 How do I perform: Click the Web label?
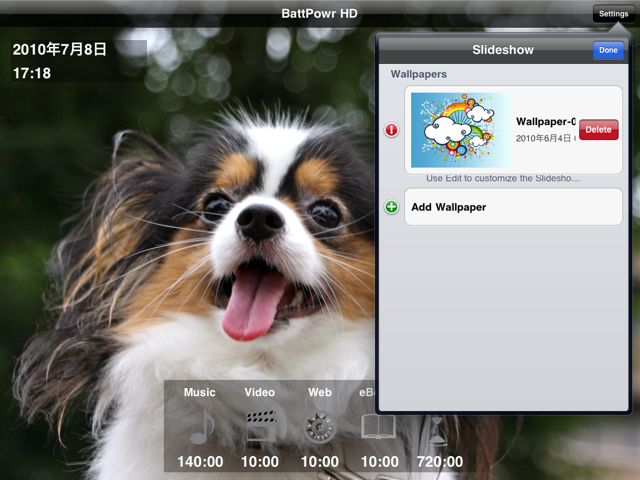(x=320, y=392)
